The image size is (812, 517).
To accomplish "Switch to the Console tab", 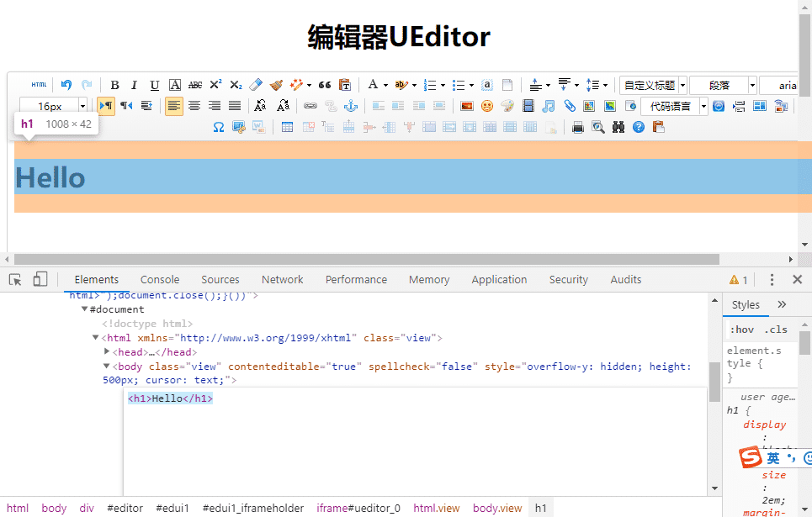I will (x=160, y=279).
